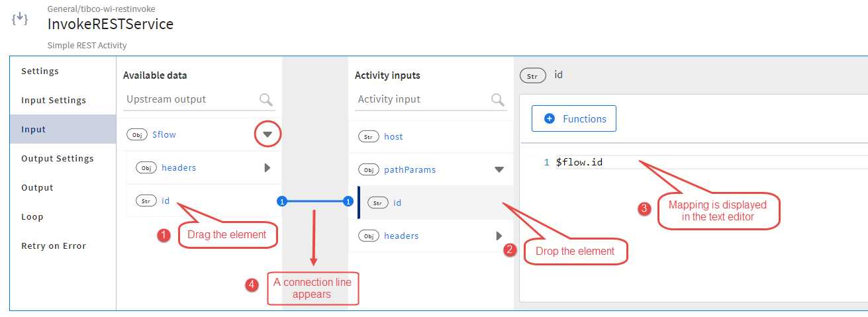The width and height of the screenshot is (868, 317).
Task: Collapse the pathParams activity input
Action: pos(499,169)
